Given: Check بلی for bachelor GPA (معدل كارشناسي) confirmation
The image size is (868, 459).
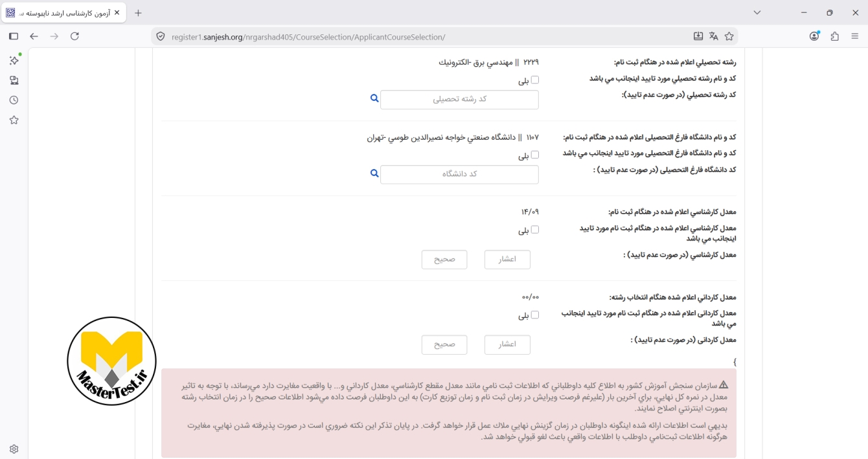Looking at the screenshot, I should coord(534,230).
